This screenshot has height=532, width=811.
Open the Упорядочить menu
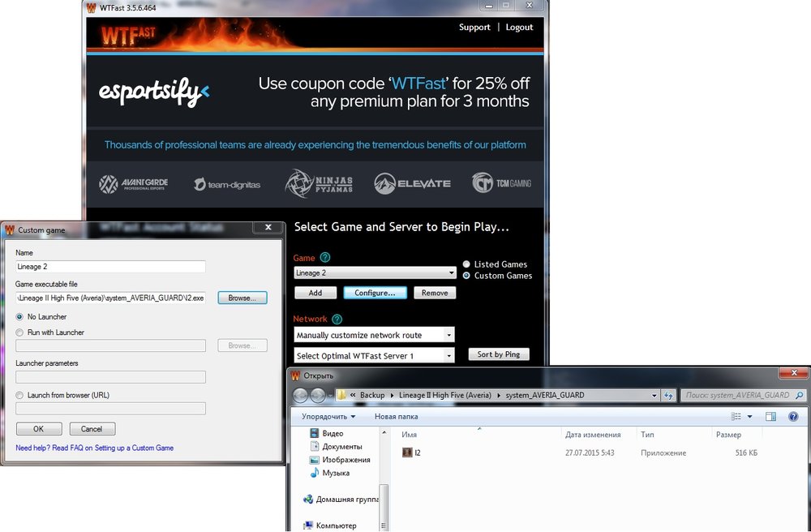(328, 417)
